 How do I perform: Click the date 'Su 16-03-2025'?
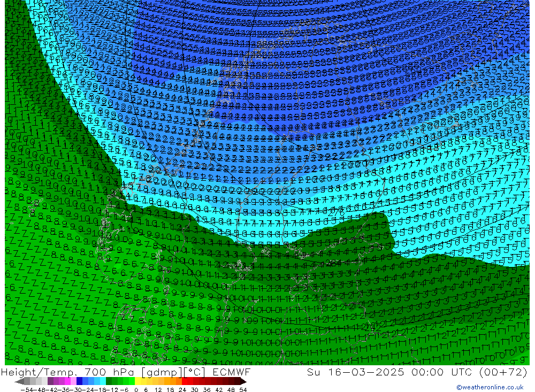pos(356,372)
